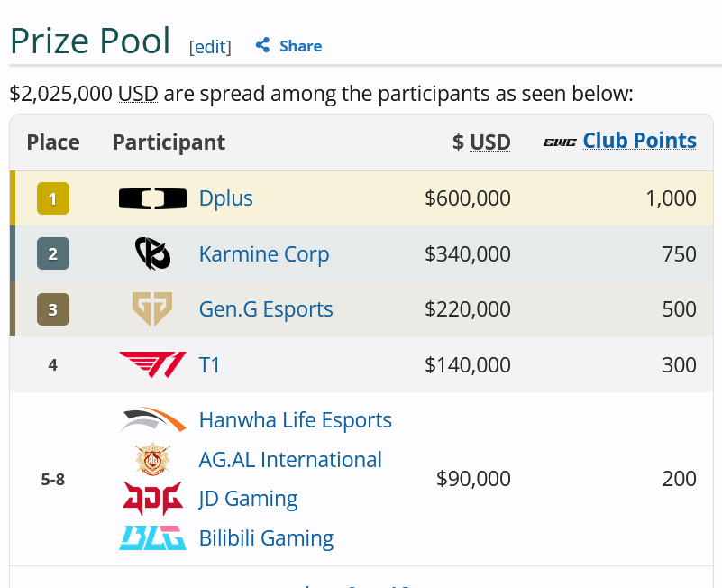The height and width of the screenshot is (588, 722).
Task: Open the Hanwha Life Esports link
Action: (295, 420)
